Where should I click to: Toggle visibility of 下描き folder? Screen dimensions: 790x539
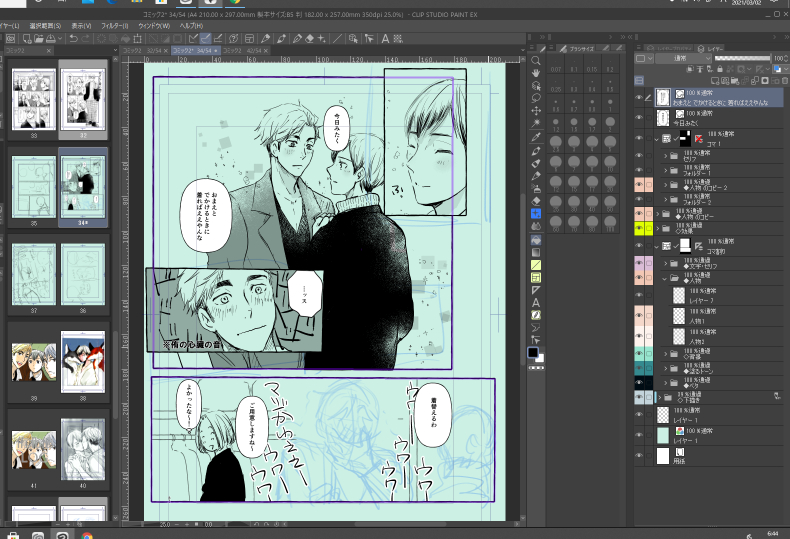pyautogui.click(x=639, y=397)
